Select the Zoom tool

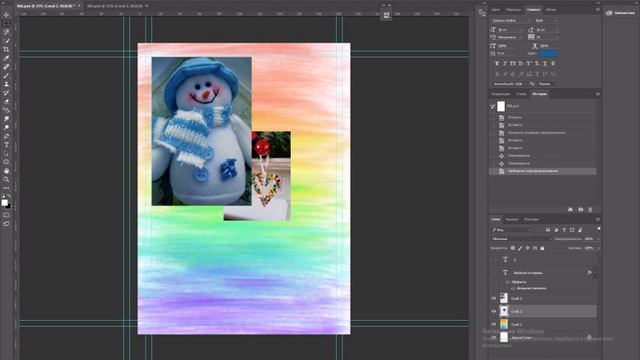coord(6,180)
